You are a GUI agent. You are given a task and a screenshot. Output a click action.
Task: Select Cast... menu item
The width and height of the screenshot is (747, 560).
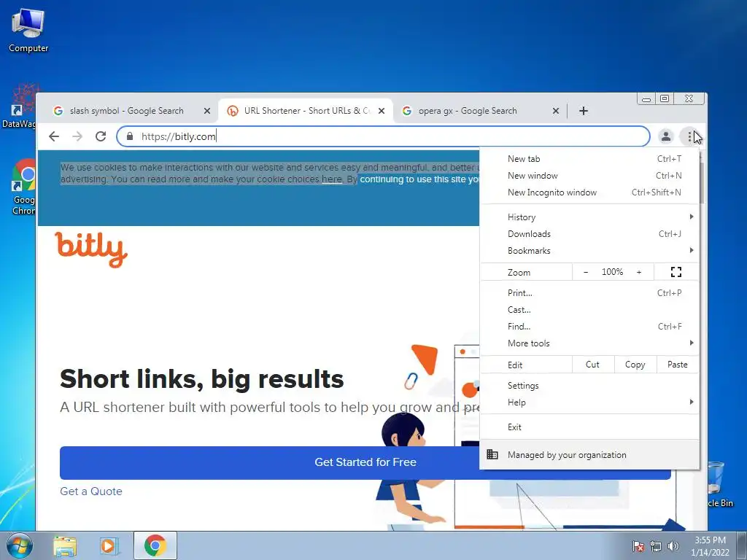tap(589, 309)
